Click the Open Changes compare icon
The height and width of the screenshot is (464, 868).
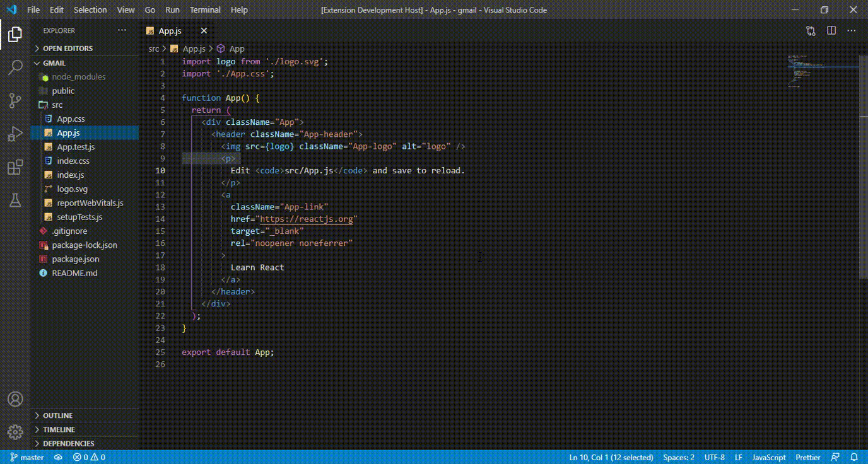pyautogui.click(x=811, y=30)
